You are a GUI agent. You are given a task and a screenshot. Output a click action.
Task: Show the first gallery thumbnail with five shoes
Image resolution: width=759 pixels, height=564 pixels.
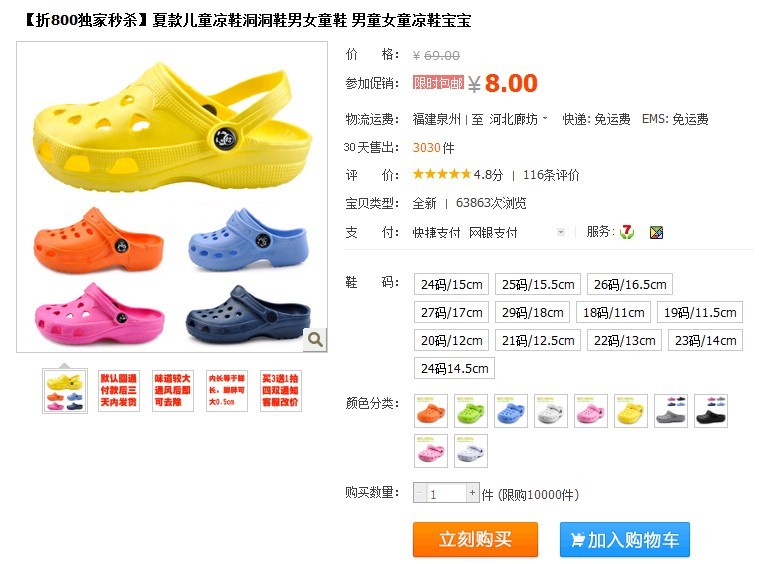tap(65, 391)
